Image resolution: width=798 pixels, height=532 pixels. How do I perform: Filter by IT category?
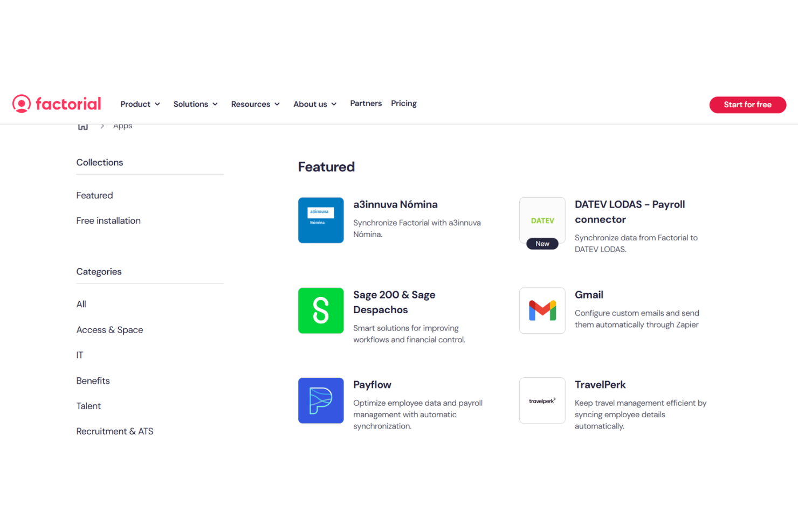[x=80, y=355]
